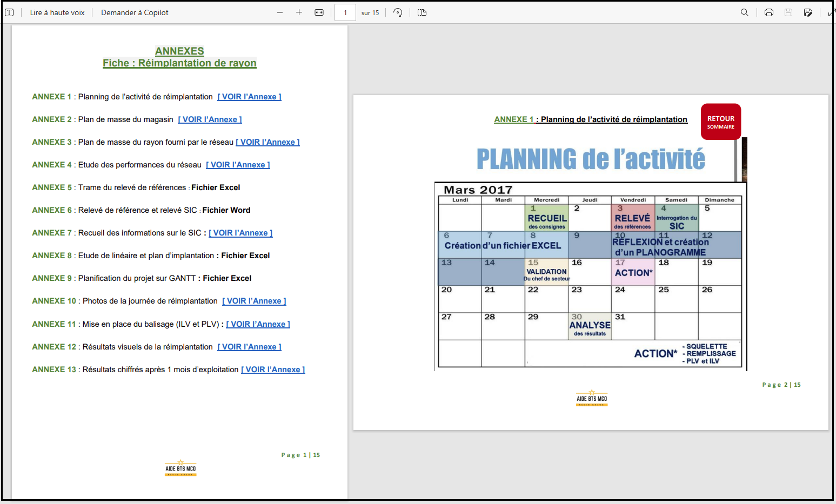Screen dimensions: 836x504
Task: Click the ANNEXES heading
Action: [179, 51]
